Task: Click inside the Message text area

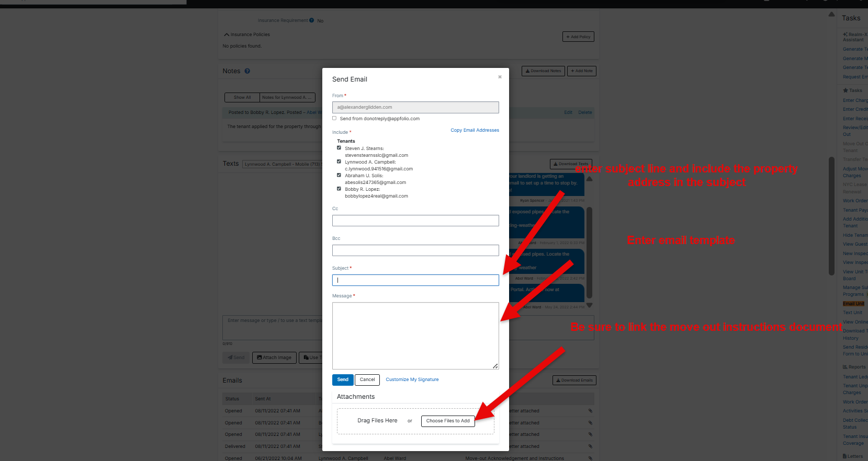Action: tap(415, 336)
